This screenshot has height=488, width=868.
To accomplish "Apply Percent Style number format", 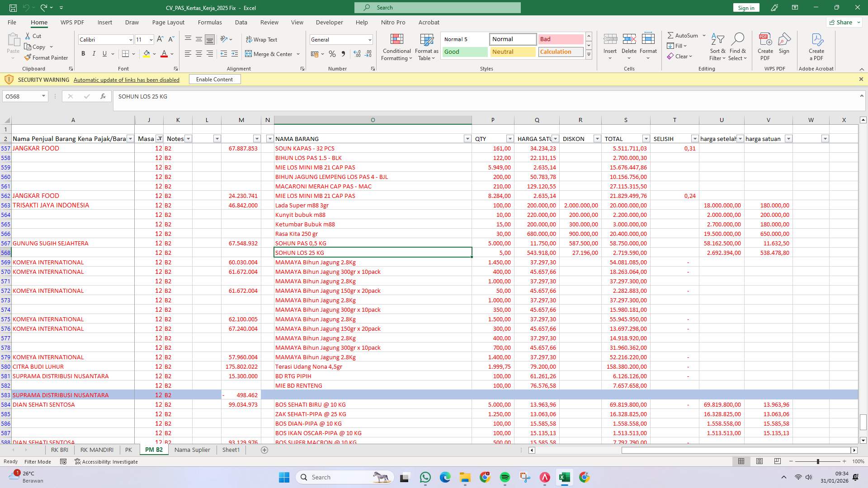I will 332,54.
